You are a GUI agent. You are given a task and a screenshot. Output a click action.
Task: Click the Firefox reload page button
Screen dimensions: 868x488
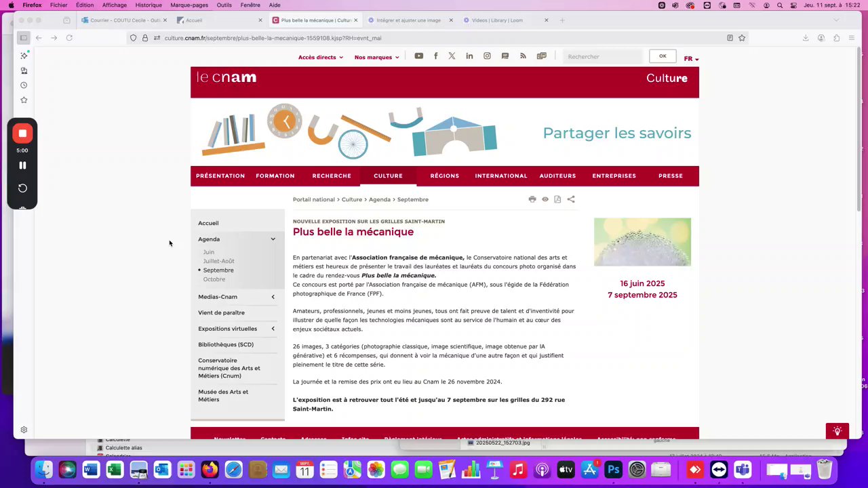coord(69,38)
